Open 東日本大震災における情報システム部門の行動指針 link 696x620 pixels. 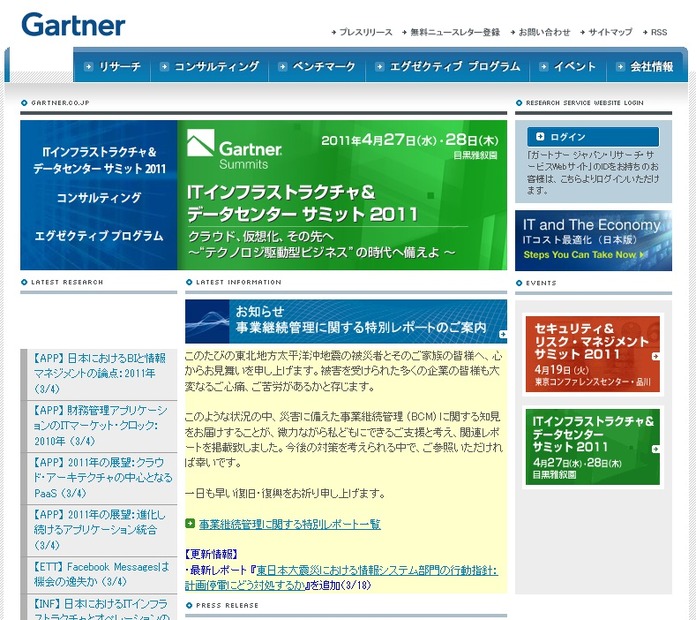[x=341, y=578]
